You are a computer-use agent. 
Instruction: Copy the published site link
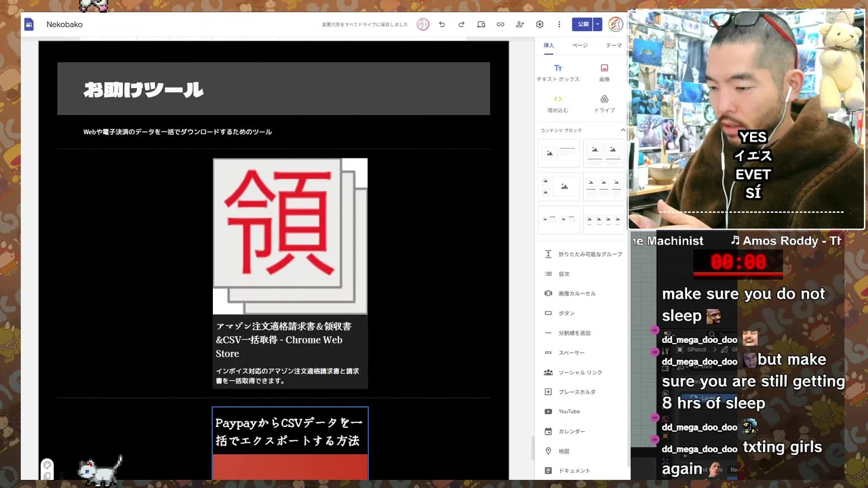[500, 24]
